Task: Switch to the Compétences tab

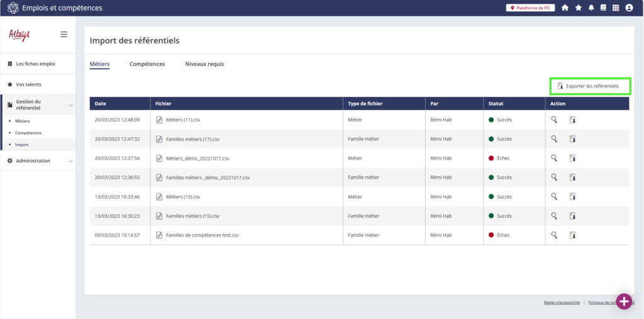Action: pos(147,64)
